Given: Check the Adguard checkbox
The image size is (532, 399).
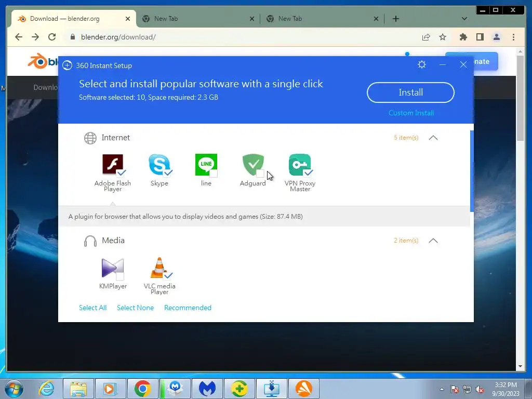Looking at the screenshot, I should coord(260,174).
